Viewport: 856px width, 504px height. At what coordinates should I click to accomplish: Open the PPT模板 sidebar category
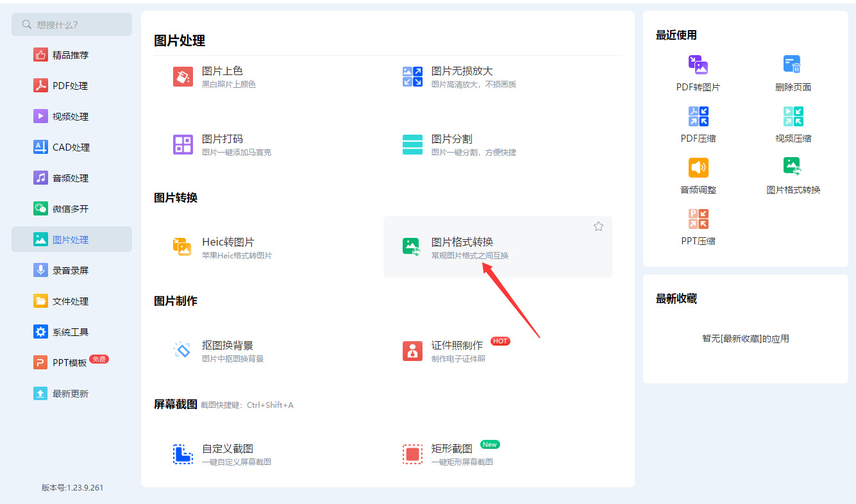coord(72,363)
